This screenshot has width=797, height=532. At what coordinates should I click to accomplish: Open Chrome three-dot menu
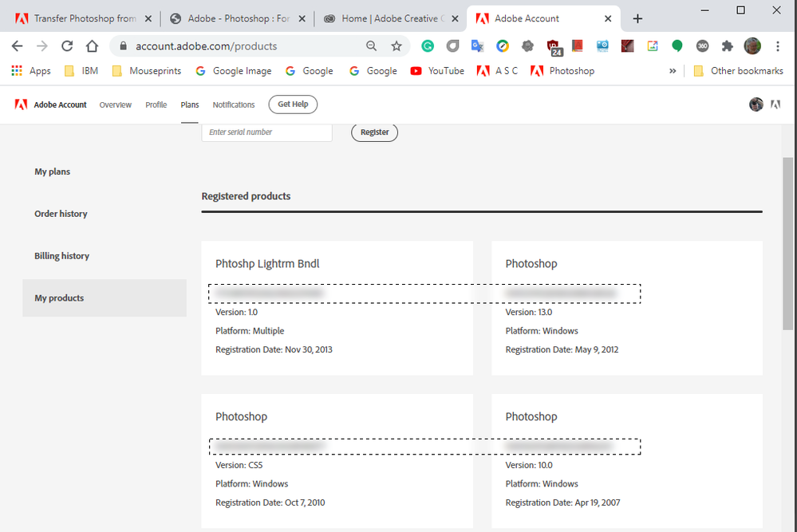pos(778,46)
